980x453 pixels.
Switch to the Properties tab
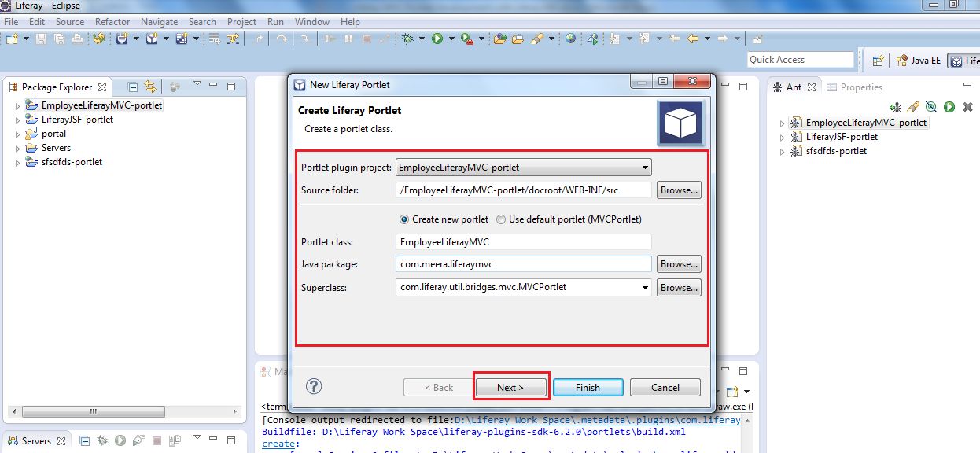point(861,87)
